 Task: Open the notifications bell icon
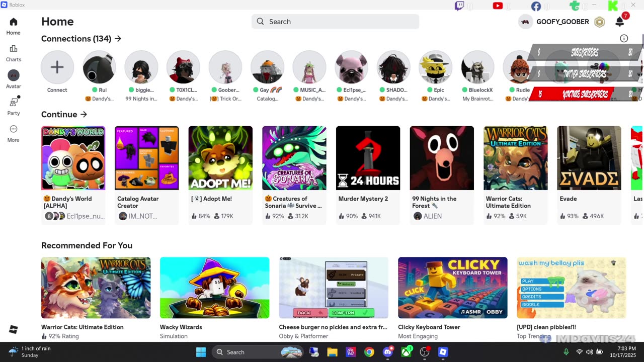tap(620, 22)
